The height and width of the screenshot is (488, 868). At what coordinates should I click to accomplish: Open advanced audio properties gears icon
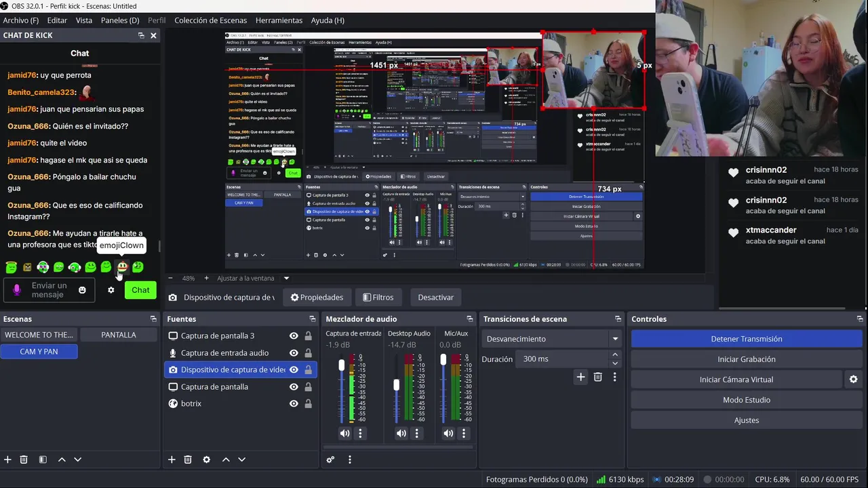330,460
